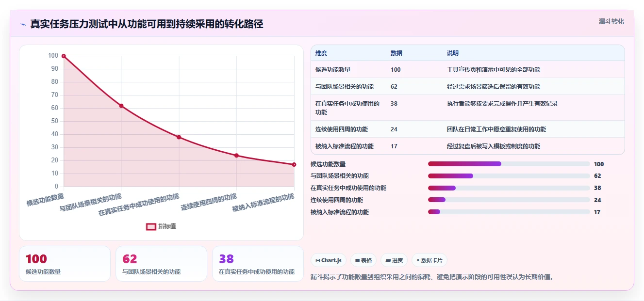This screenshot has height=301, width=644.
Task: Click the chart data point at value 24
Action: 236,156
